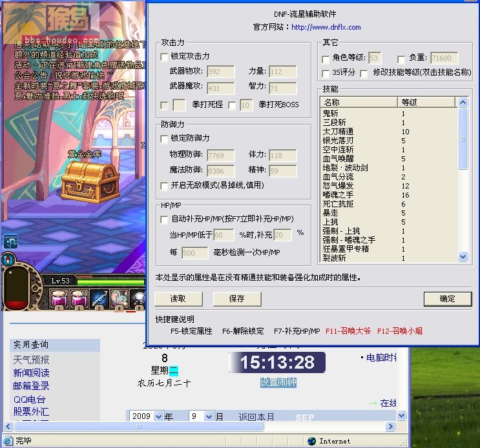
Task: Click the 武器魔攻 input field
Action: pyautogui.click(x=221, y=88)
